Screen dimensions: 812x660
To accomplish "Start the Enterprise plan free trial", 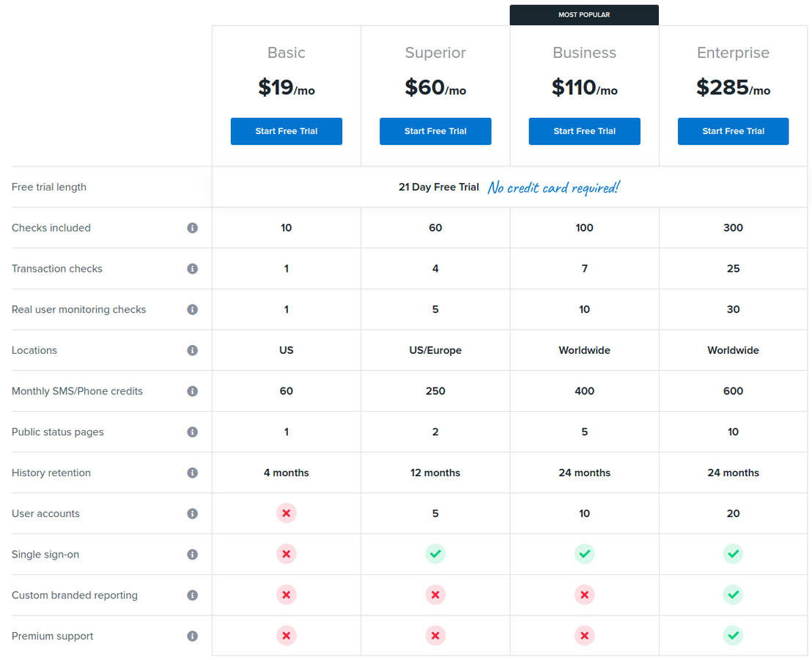I will click(733, 131).
